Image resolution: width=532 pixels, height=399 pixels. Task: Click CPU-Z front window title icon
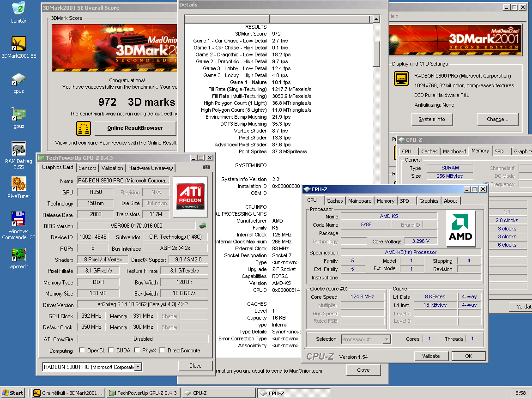[x=307, y=189]
